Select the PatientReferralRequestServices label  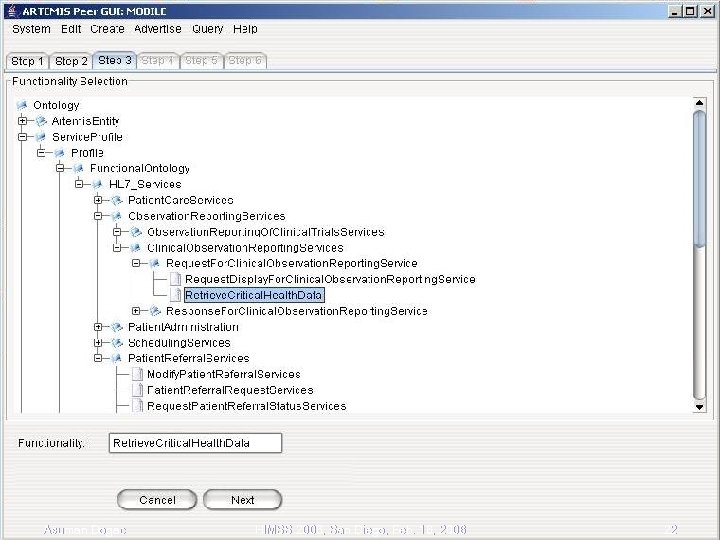tap(230, 390)
